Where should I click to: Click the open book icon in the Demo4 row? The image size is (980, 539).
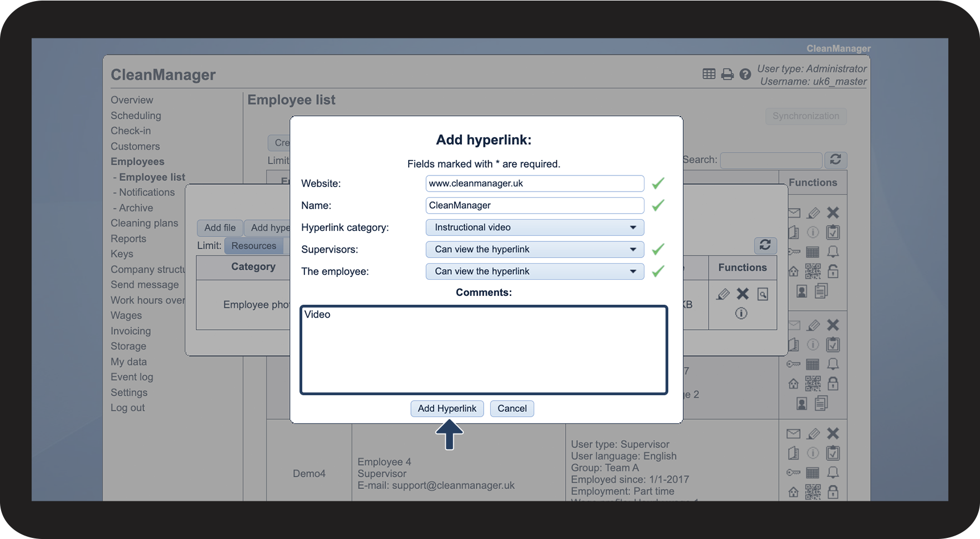click(x=794, y=454)
